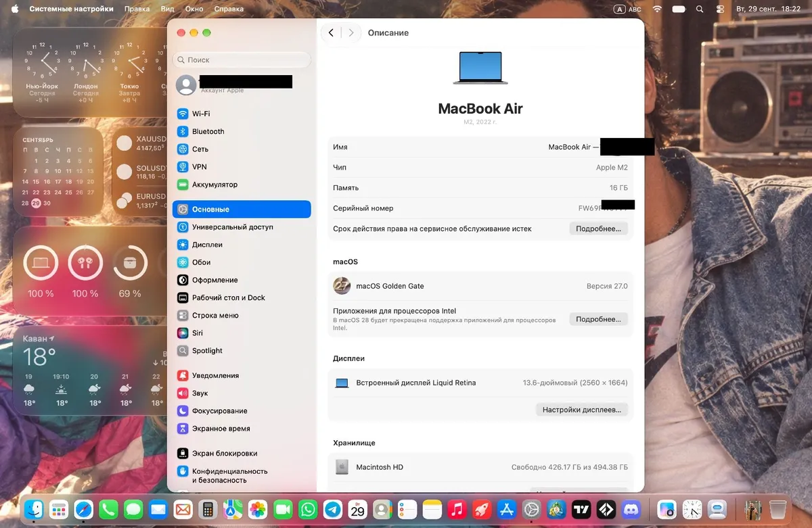Image resolution: width=812 pixels, height=528 pixels.
Task: Click Серийный номер row
Action: click(480, 208)
